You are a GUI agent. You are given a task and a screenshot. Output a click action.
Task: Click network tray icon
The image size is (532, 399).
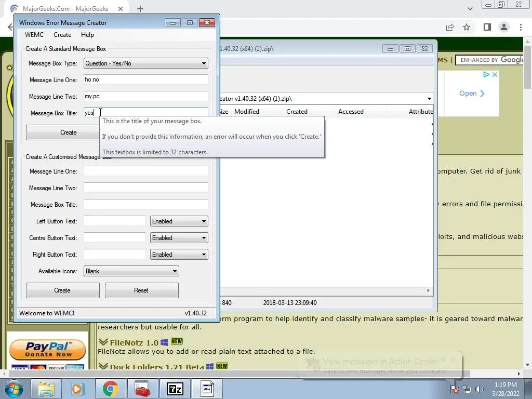467,389
